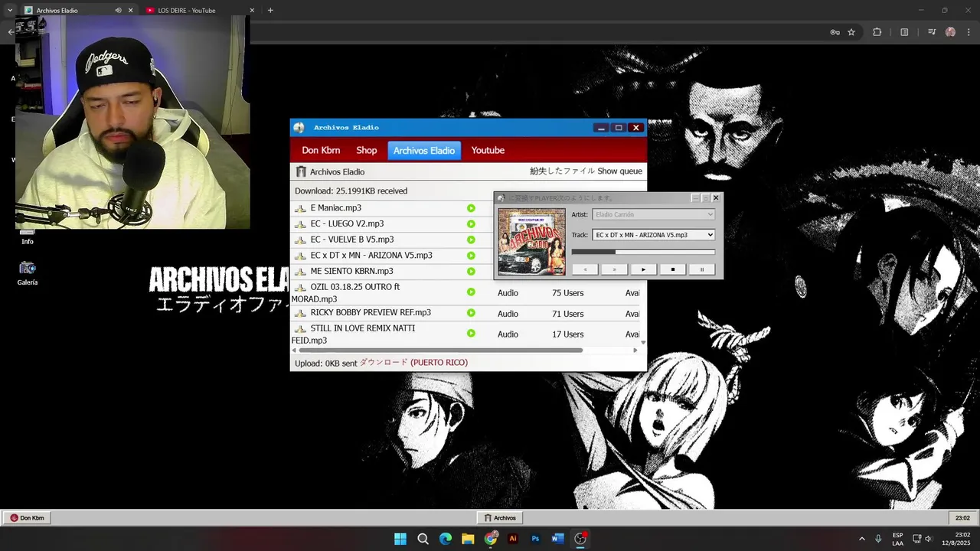This screenshot has height=551, width=980.
Task: Select ME SIENTO KBRN.mp3 file name
Action: tap(351, 271)
